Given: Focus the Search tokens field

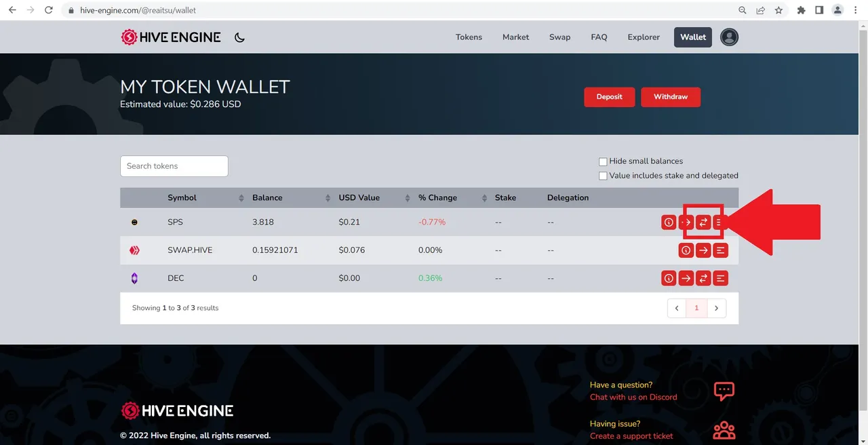Looking at the screenshot, I should point(174,166).
